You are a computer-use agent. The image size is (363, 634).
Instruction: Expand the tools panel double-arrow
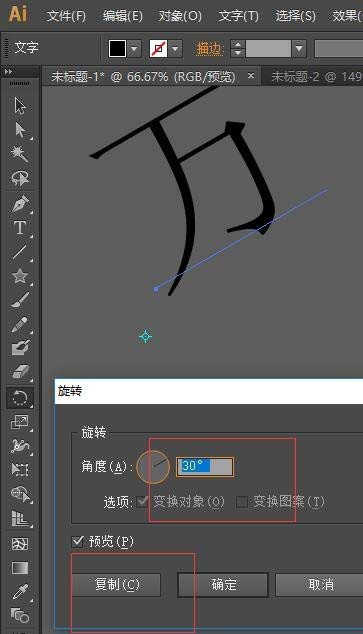click(x=8, y=72)
